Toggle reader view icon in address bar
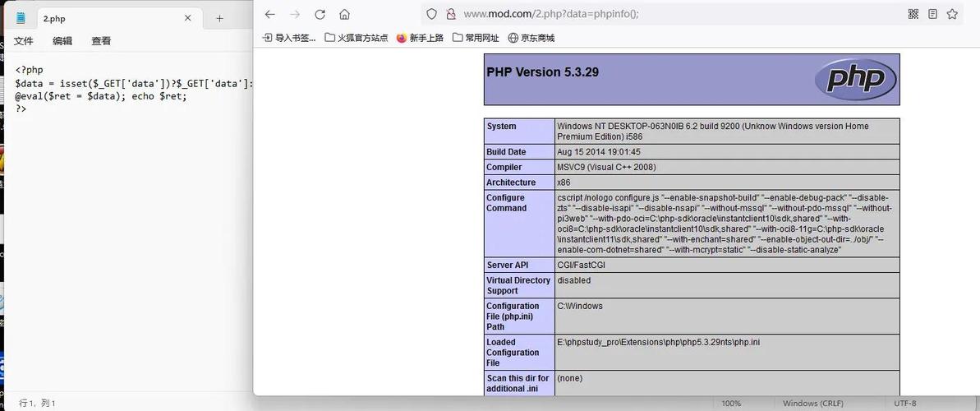980x411 pixels. (x=932, y=14)
